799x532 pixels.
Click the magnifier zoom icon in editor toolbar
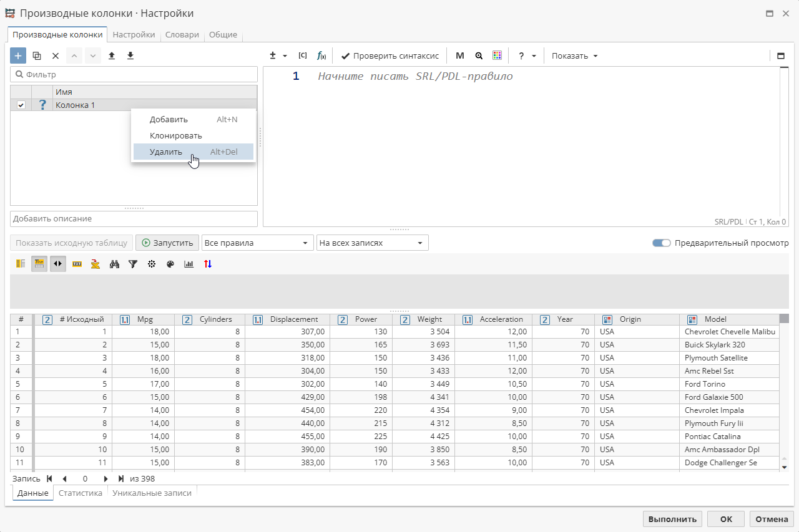(479, 56)
